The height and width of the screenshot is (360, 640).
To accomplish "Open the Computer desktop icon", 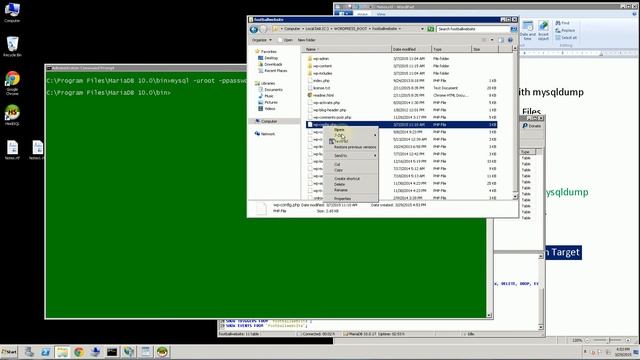I will (12, 12).
